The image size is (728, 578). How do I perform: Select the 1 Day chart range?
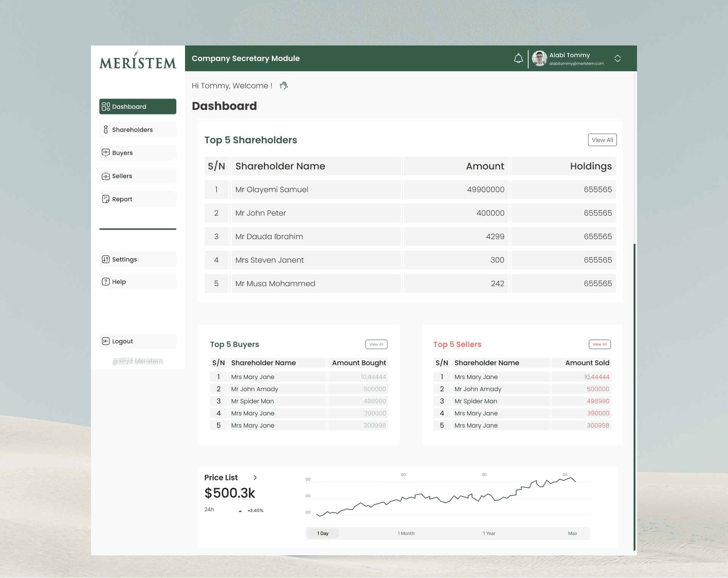323,533
